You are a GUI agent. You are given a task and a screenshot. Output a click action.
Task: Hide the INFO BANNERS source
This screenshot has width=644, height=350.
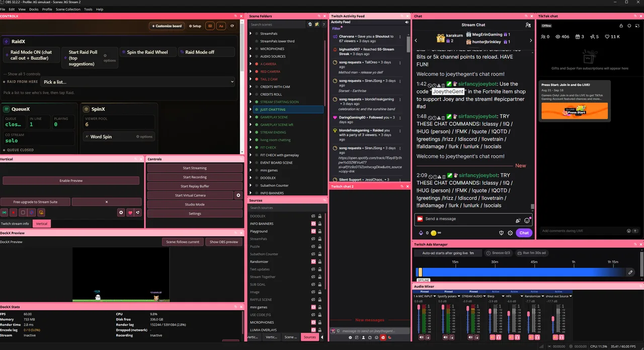313,224
